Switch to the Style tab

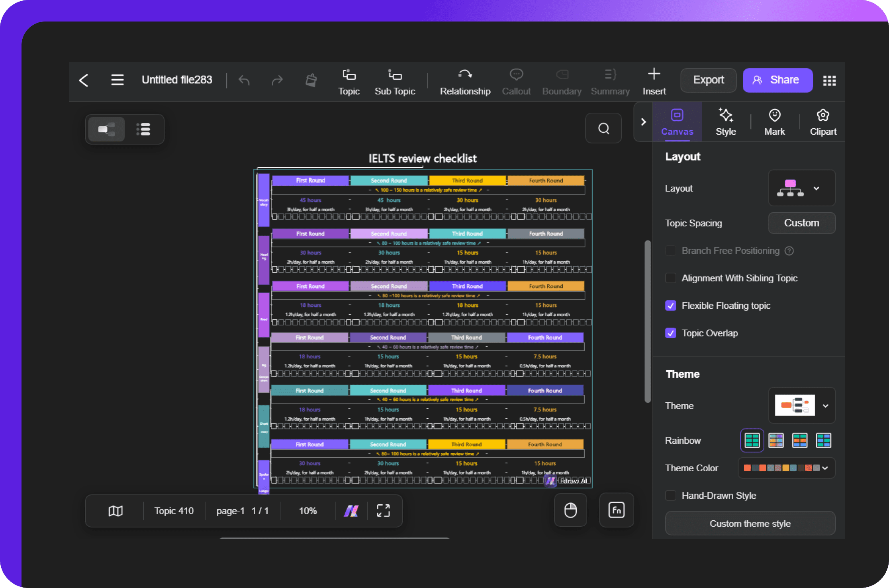point(726,122)
